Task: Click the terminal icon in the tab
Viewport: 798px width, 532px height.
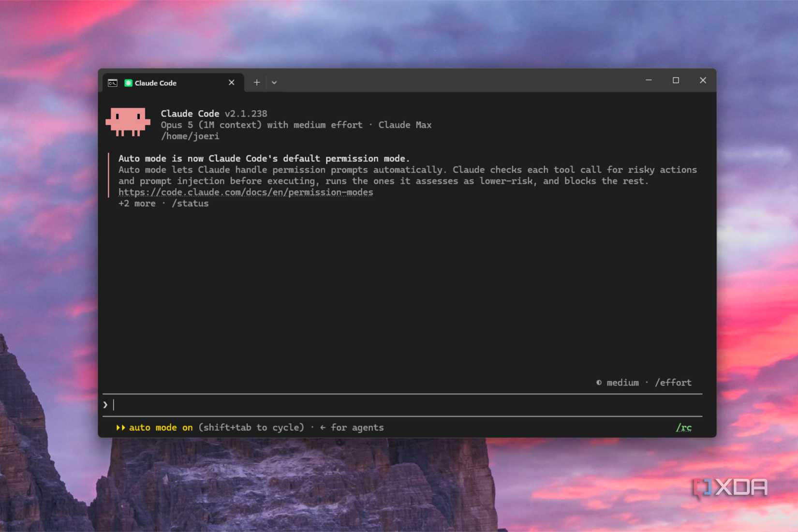Action: tap(113, 83)
